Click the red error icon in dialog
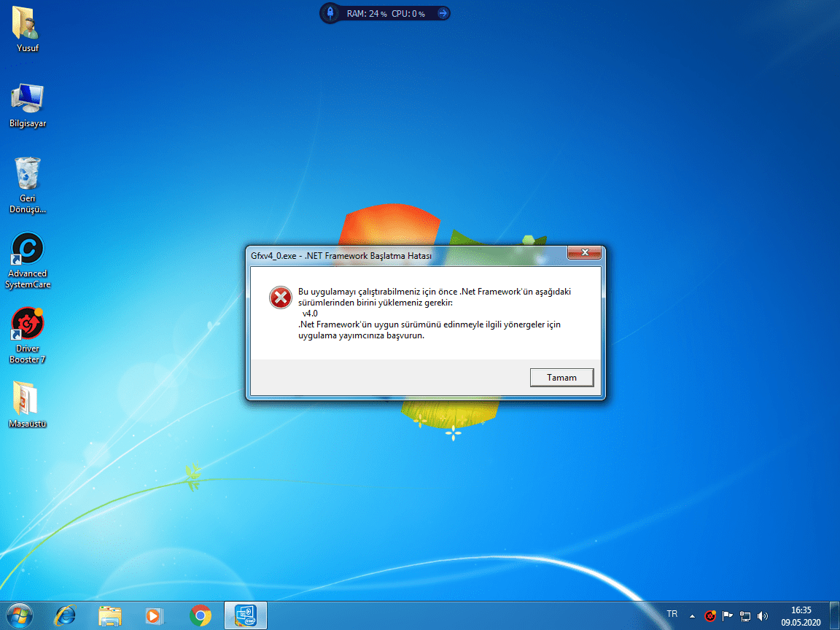 (x=280, y=297)
